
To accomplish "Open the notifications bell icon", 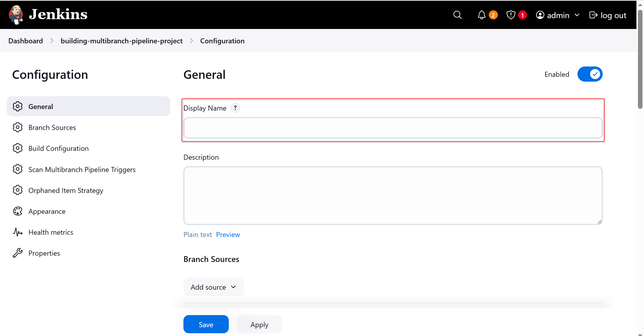I will coord(481,15).
